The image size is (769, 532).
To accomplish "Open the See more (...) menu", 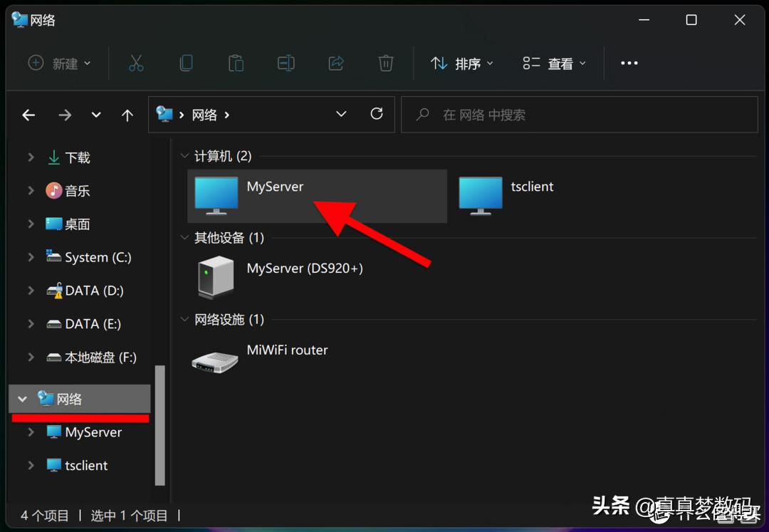I will coord(629,63).
